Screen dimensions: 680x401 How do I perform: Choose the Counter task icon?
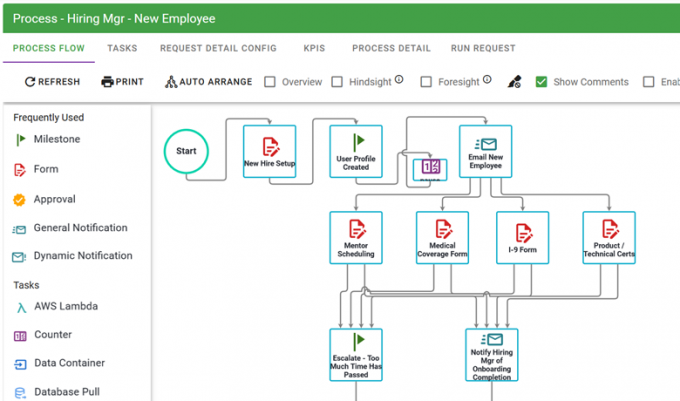pos(20,336)
